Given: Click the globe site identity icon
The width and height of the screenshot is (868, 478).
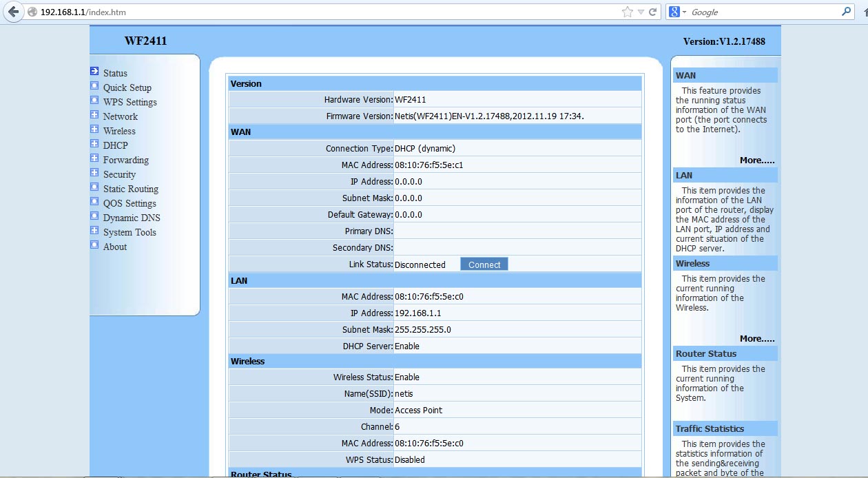Looking at the screenshot, I should point(32,12).
